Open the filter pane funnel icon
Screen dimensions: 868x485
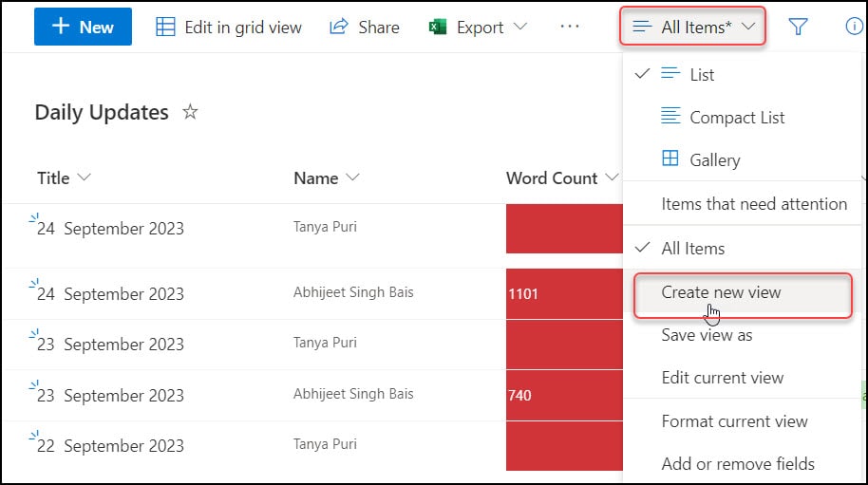(798, 27)
